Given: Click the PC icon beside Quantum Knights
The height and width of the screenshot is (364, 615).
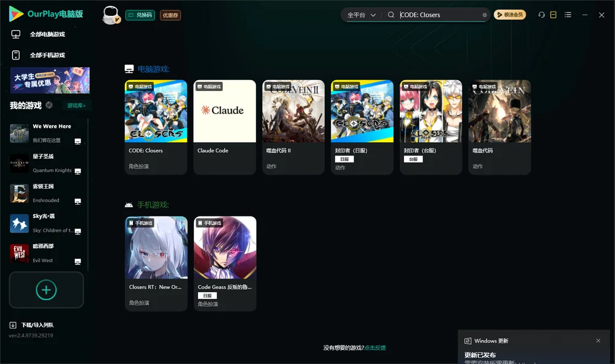Looking at the screenshot, I should coord(77,172).
